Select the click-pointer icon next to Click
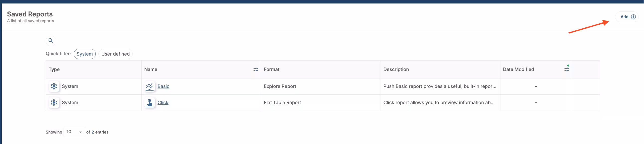Image resolution: width=644 pixels, height=144 pixels. [x=149, y=102]
